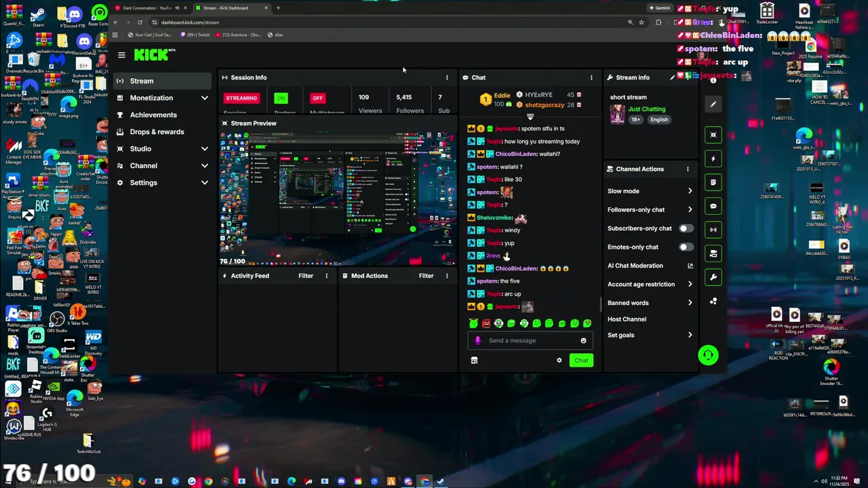Toggle wrench stream info widget in toolbar
868x488 pixels.
(713, 277)
